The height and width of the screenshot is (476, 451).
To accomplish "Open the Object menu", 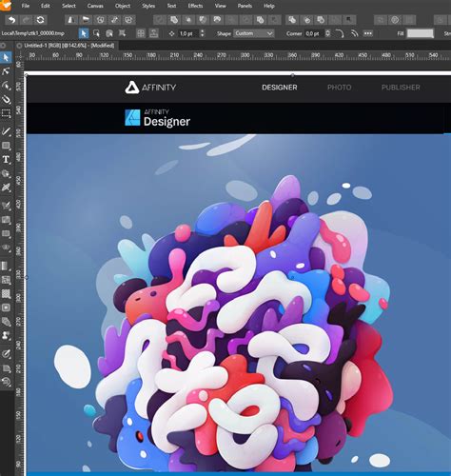I will [123, 6].
